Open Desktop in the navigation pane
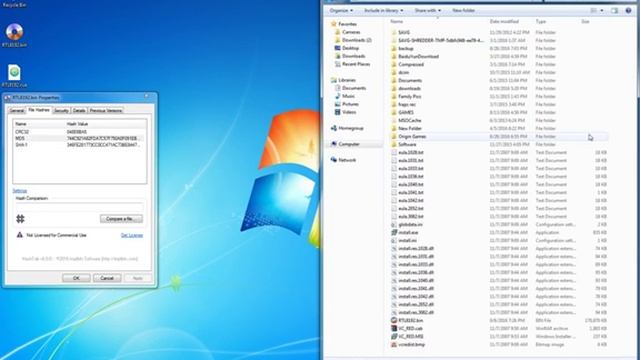This screenshot has height=360, width=640. click(x=347, y=48)
